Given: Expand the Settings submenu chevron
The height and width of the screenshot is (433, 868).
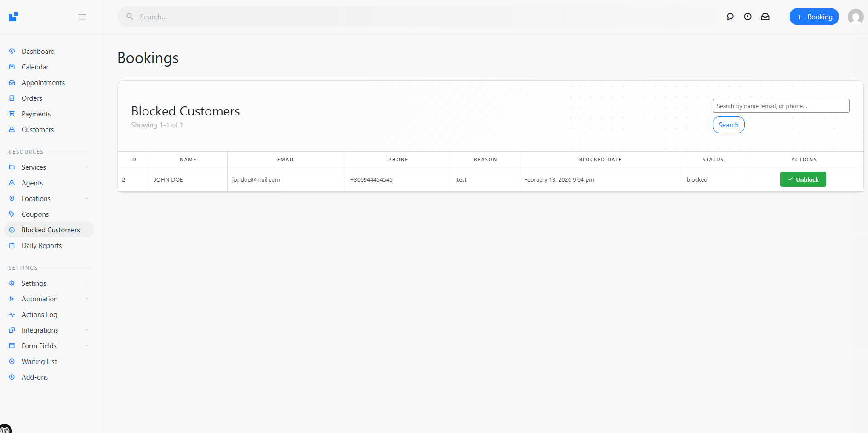Looking at the screenshot, I should pos(86,283).
